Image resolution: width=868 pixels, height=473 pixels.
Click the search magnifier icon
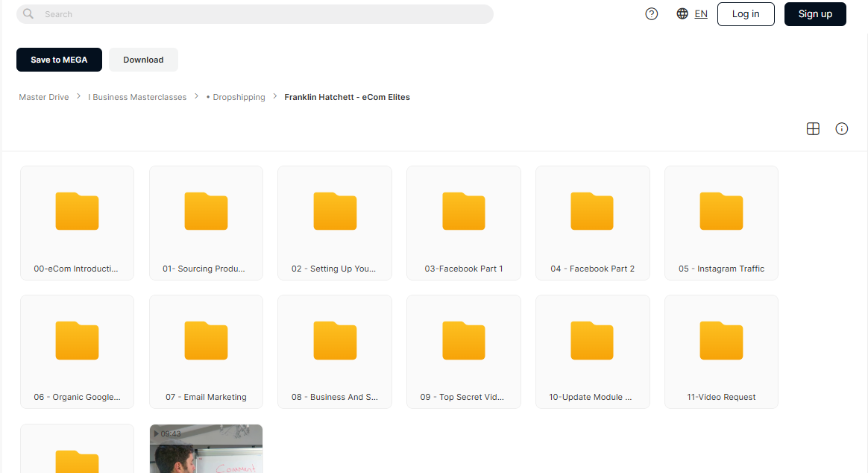click(28, 14)
